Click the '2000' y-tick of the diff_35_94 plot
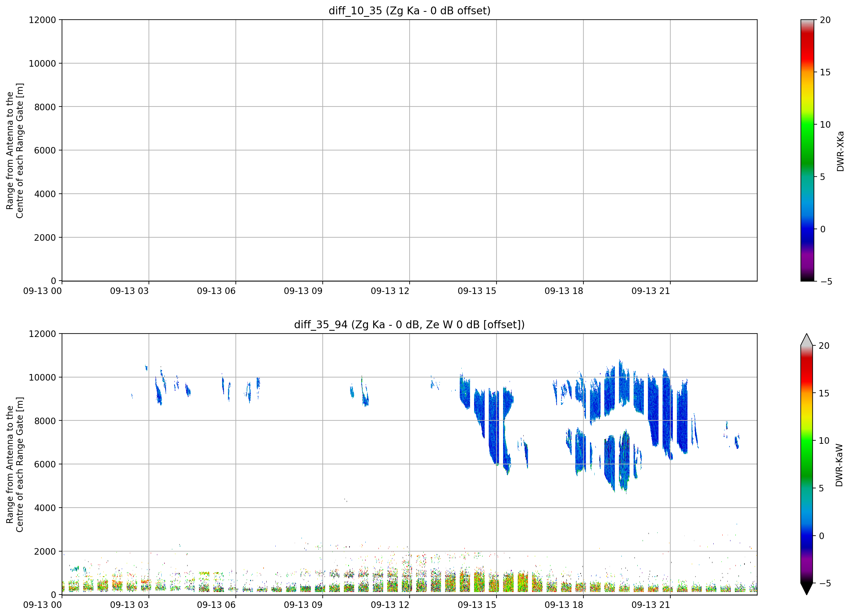 coord(45,552)
